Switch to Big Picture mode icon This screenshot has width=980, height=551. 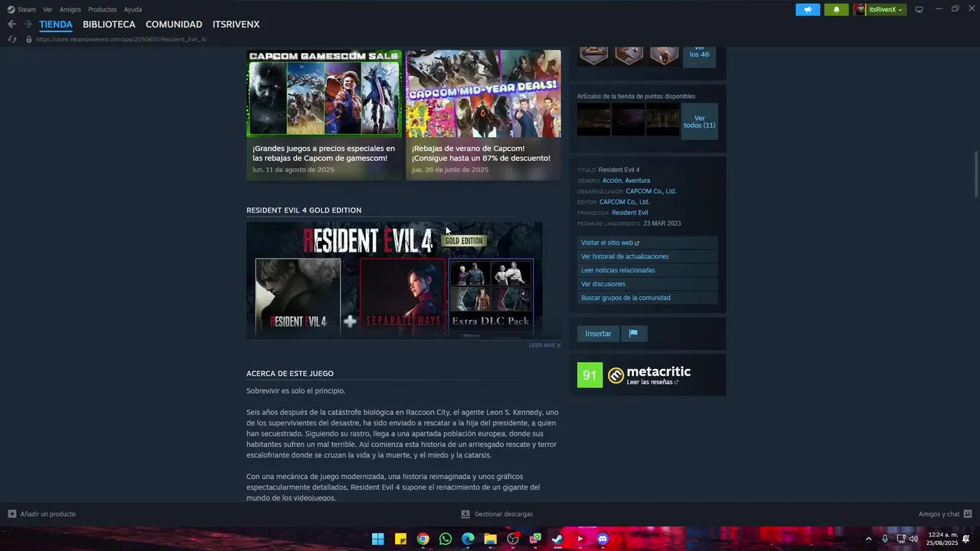tap(920, 9)
